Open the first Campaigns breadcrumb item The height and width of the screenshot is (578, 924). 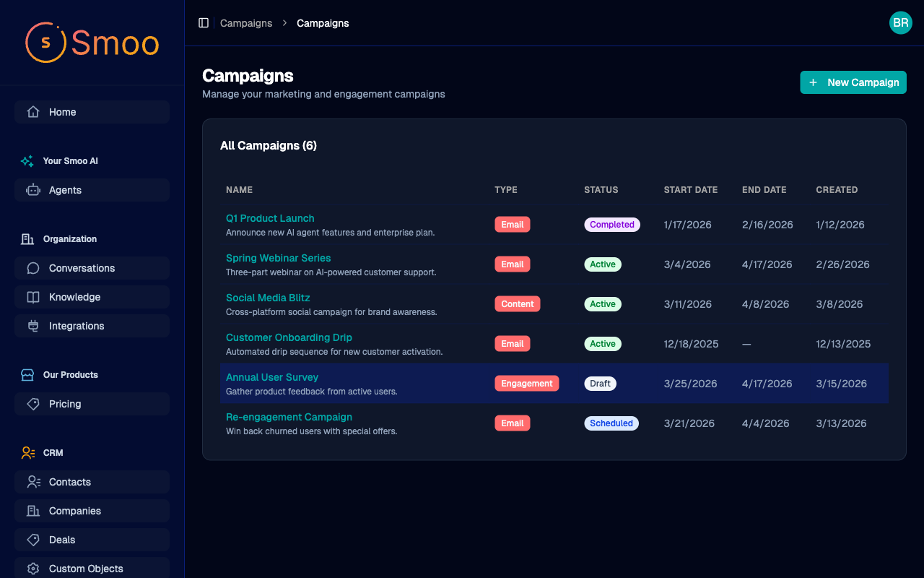coord(246,23)
